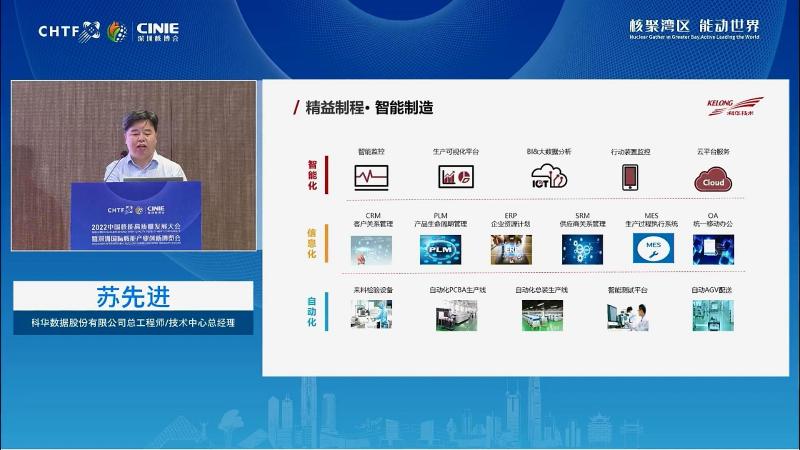Click the mobile device monitoring phone icon
This screenshot has height=450, width=800.
pyautogui.click(x=630, y=177)
